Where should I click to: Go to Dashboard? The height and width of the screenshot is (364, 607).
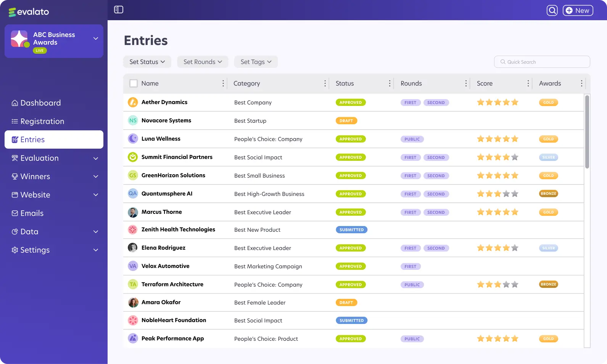coord(36,103)
